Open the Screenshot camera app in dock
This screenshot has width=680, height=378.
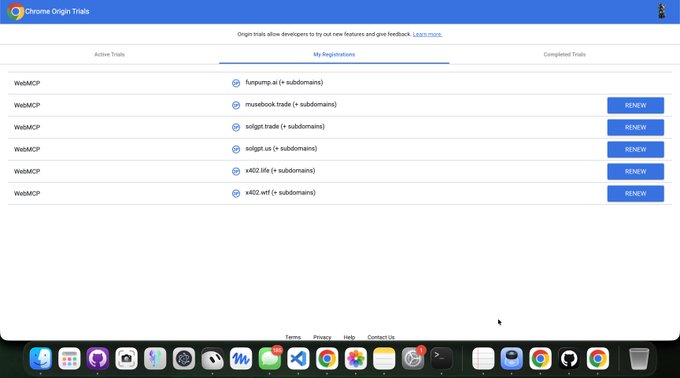[126, 358]
